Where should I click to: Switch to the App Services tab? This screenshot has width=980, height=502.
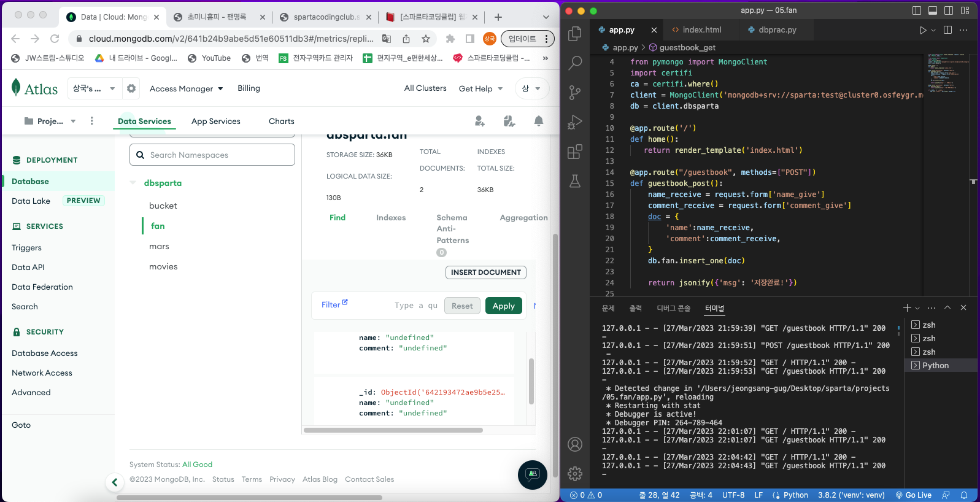216,121
